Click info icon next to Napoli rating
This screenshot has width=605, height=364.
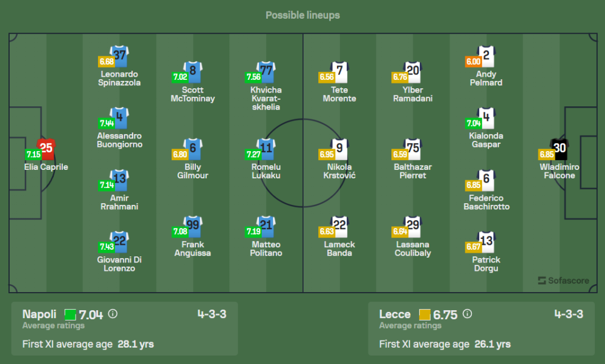[x=113, y=314]
